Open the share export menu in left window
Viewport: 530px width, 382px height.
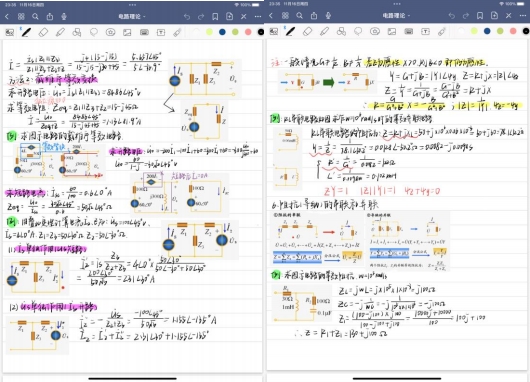click(50, 16)
